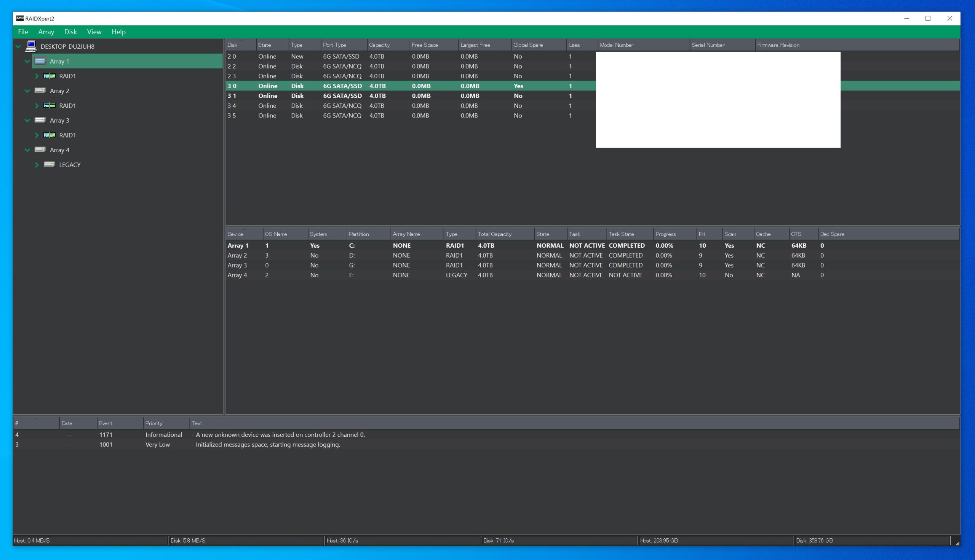Sort disks by Capacity column header
This screenshot has width=975, height=560.
coord(379,45)
